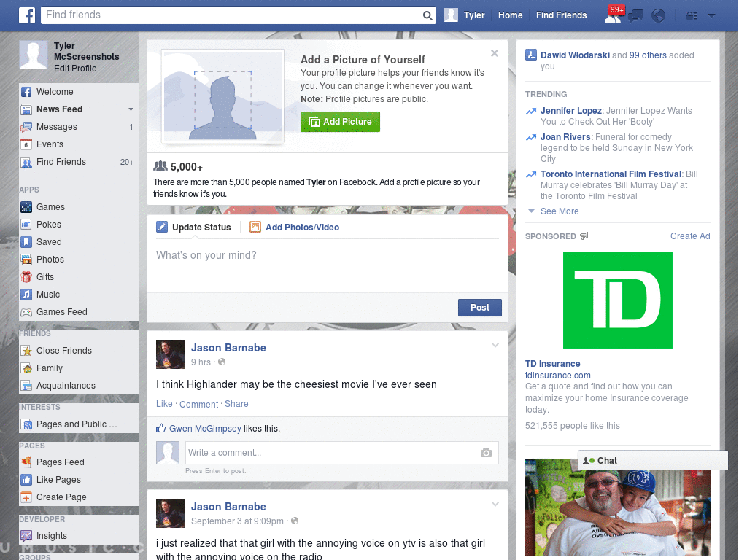Close the Add a Picture card
The width and height of the screenshot is (747, 560).
pyautogui.click(x=495, y=53)
